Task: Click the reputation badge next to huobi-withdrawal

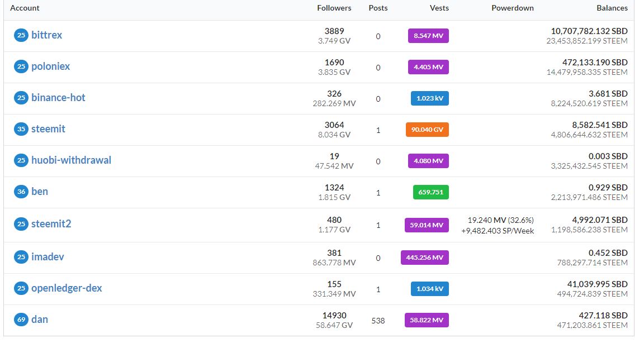Action: pos(21,160)
